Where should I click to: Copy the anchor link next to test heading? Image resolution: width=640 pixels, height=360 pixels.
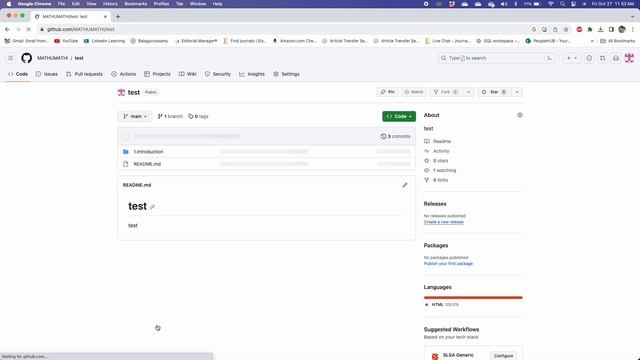(152, 207)
